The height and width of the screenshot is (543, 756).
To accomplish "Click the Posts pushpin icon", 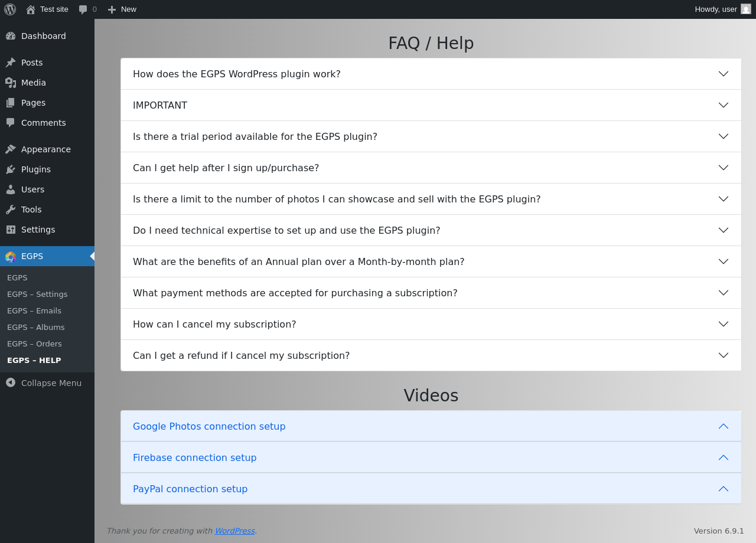I will [11, 63].
